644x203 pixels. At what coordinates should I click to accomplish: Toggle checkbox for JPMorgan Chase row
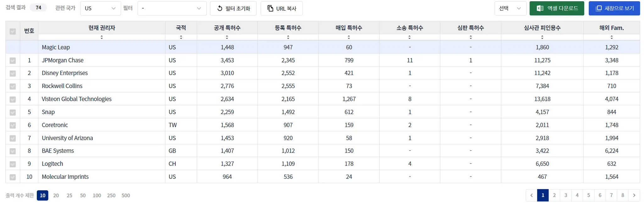pos(13,61)
